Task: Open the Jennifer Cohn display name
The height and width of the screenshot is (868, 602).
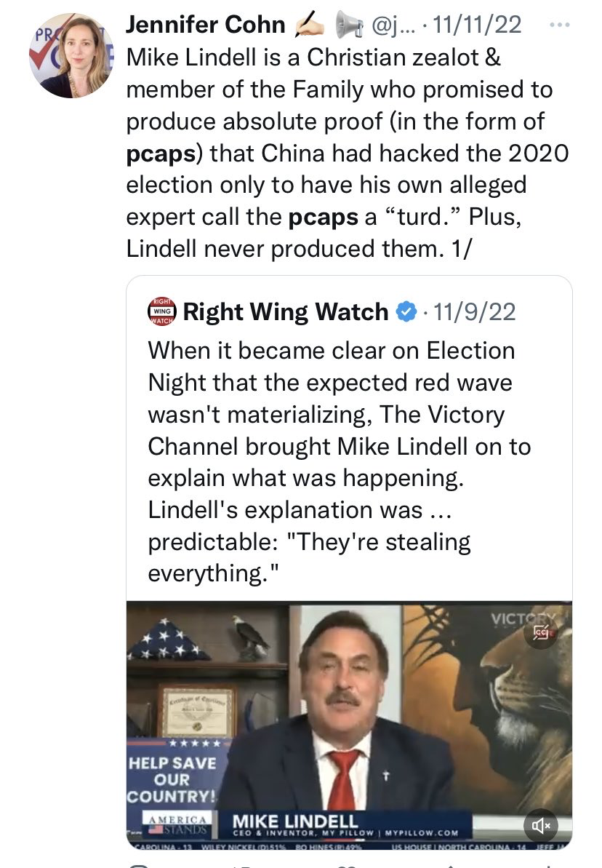Action: [205, 25]
